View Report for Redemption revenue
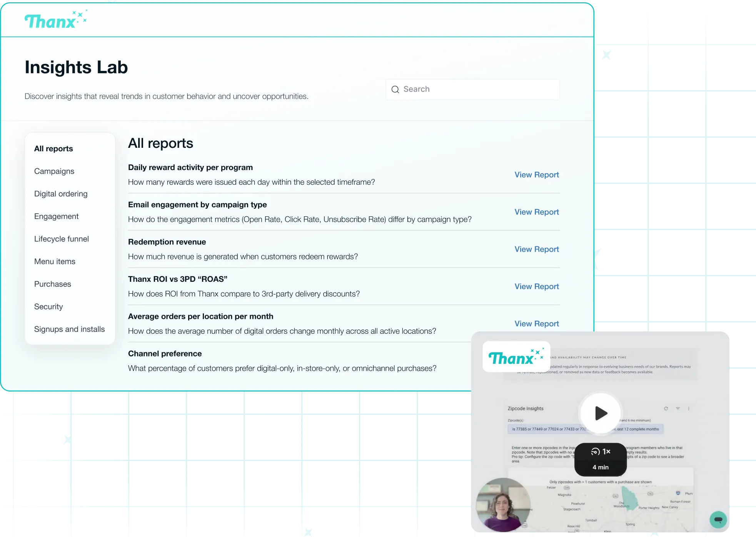 pyautogui.click(x=536, y=249)
